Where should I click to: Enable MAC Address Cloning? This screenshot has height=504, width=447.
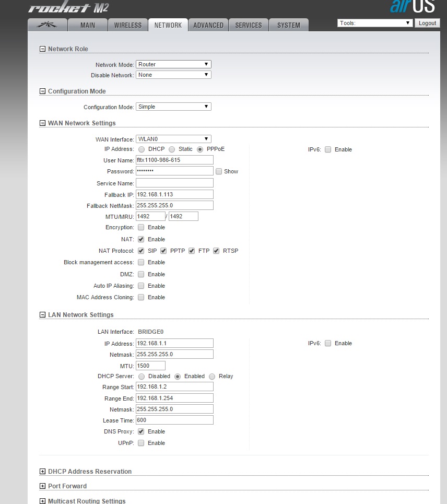click(141, 297)
